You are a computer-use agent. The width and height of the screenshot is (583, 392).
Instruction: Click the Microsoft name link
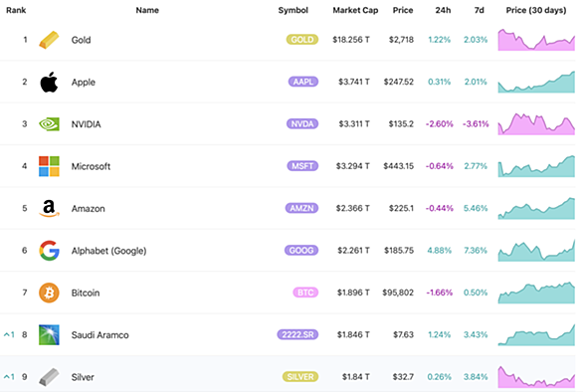pyautogui.click(x=91, y=166)
